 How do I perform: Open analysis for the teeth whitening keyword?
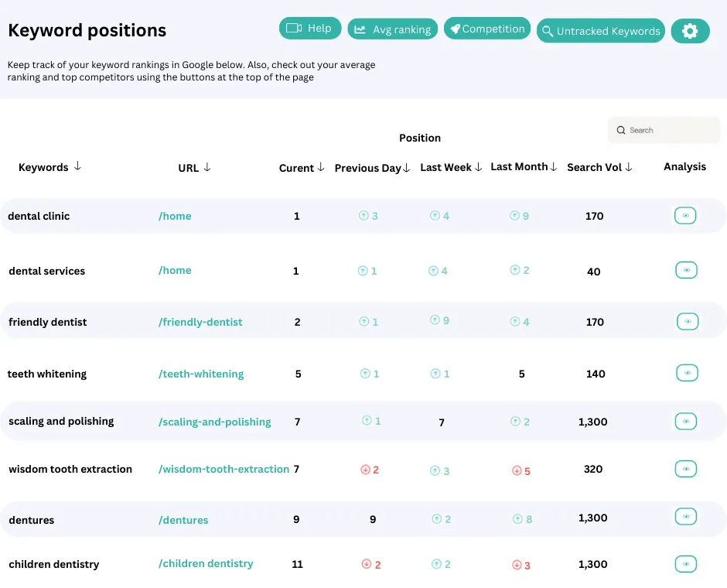tap(687, 373)
